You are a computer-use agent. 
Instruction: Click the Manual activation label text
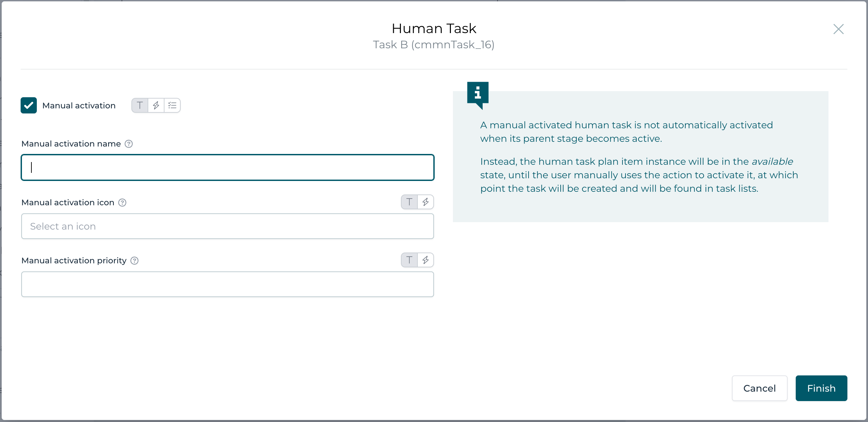[x=79, y=106]
